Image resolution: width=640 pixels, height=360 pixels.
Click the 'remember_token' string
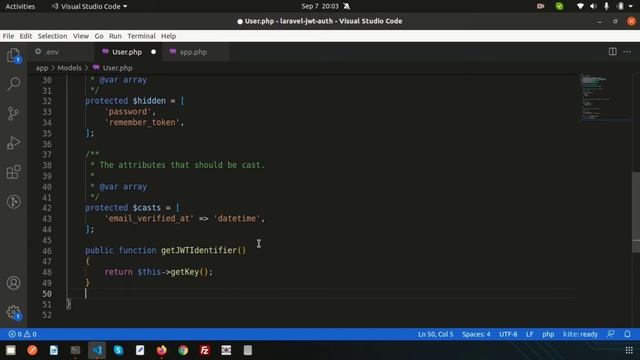coord(142,122)
